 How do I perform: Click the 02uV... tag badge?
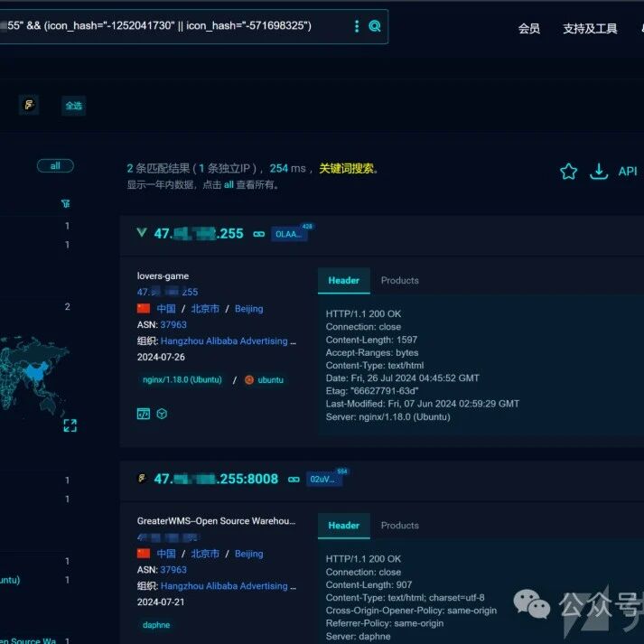[x=324, y=480]
